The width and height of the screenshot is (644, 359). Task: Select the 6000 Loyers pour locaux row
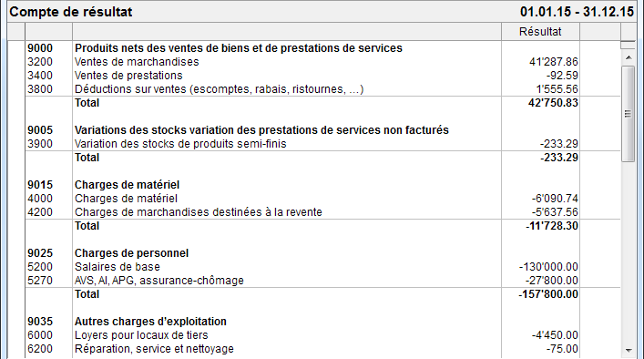[322, 335]
